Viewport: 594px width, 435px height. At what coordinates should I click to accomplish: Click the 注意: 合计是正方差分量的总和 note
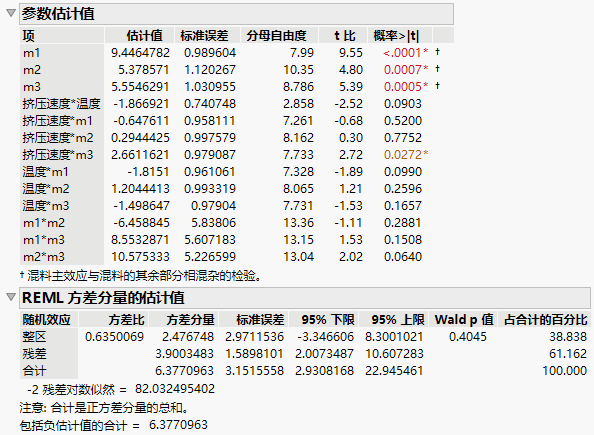pos(104,408)
